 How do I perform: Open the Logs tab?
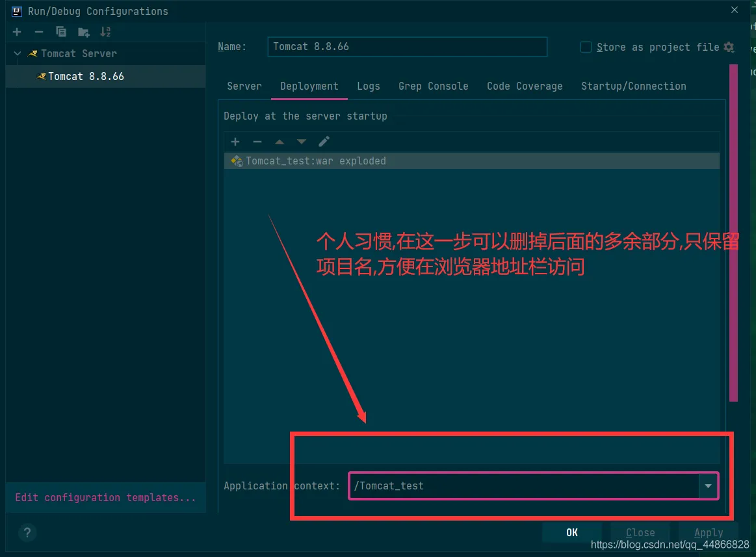pyautogui.click(x=369, y=86)
